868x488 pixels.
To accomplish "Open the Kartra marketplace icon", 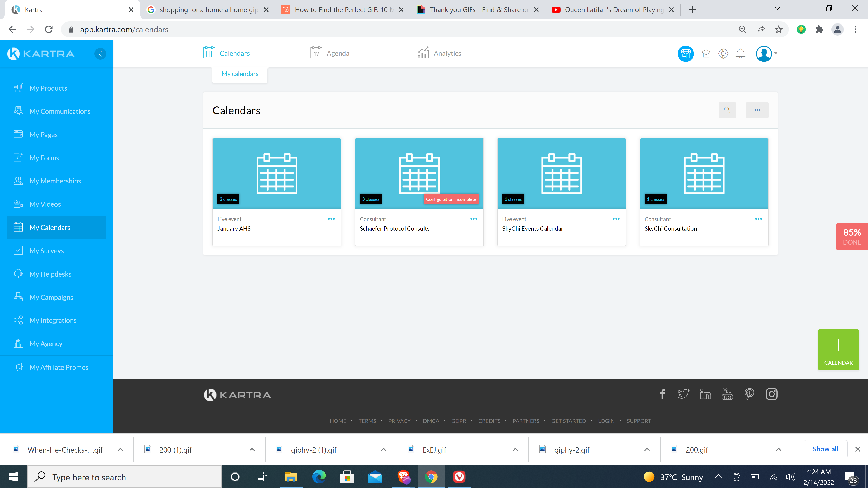I will point(685,54).
